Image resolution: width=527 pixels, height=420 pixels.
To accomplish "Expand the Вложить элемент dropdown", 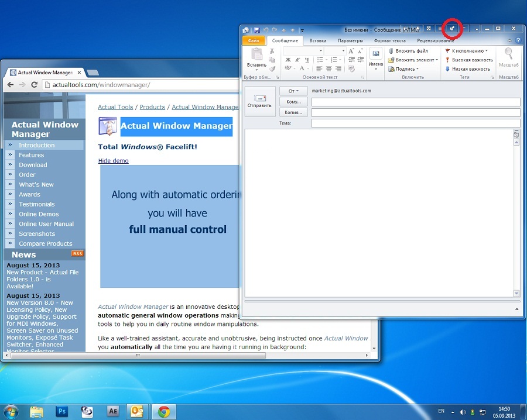I will 437,60.
